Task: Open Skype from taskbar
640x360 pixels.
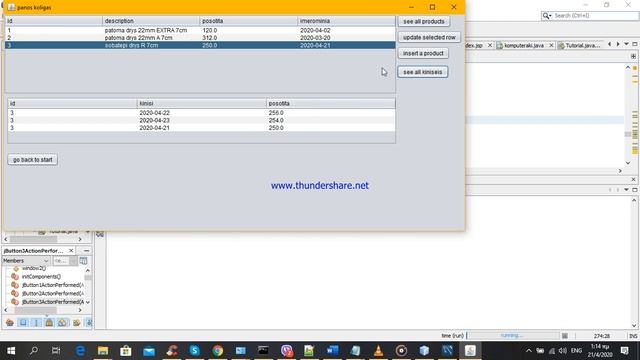Action: (x=195, y=351)
